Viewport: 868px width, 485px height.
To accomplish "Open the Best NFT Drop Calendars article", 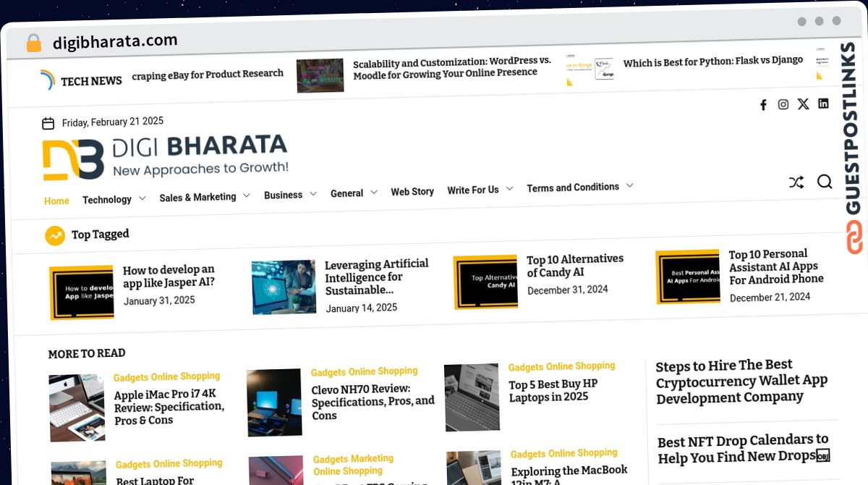I will click(x=743, y=449).
